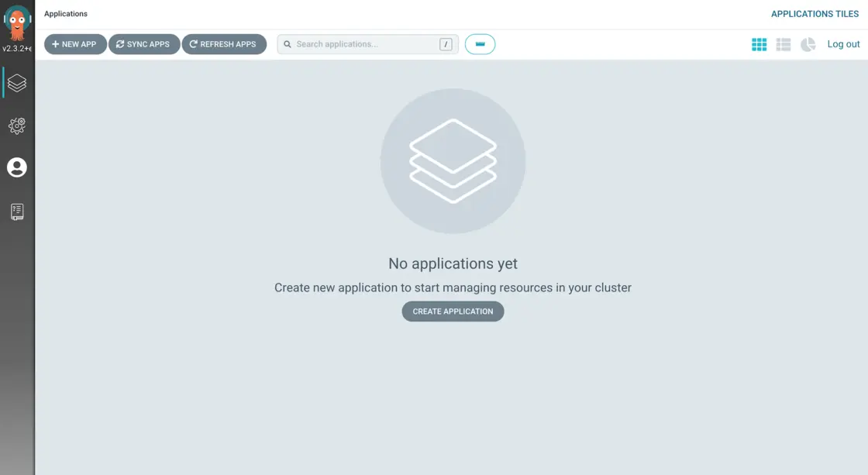
Task: Hit the REFRESH APPS button
Action: tap(223, 44)
